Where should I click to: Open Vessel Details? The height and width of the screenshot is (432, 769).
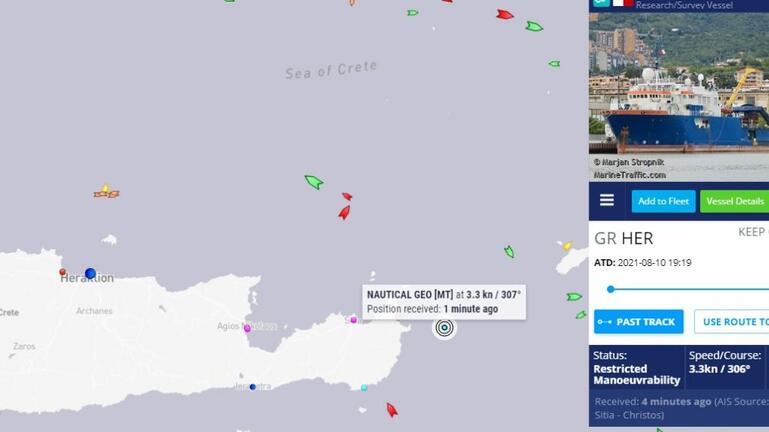click(x=734, y=201)
